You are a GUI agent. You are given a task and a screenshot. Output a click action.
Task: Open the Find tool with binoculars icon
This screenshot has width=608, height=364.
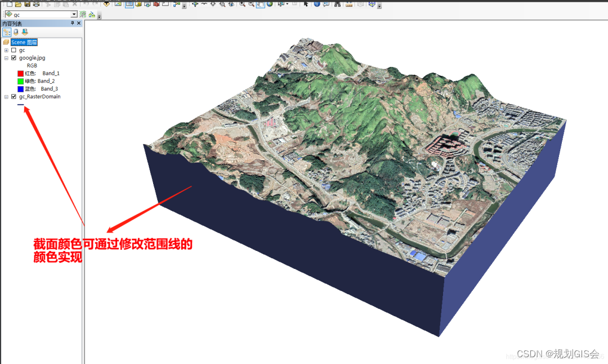[x=337, y=5]
